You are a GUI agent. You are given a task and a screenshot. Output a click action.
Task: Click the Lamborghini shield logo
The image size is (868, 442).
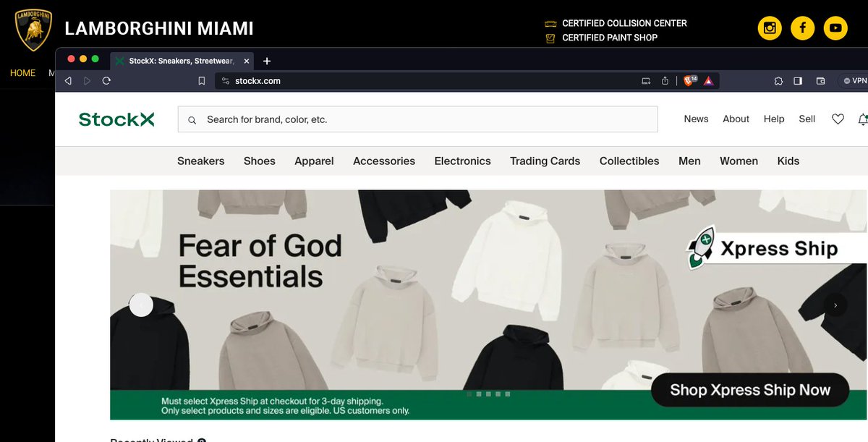(33, 30)
